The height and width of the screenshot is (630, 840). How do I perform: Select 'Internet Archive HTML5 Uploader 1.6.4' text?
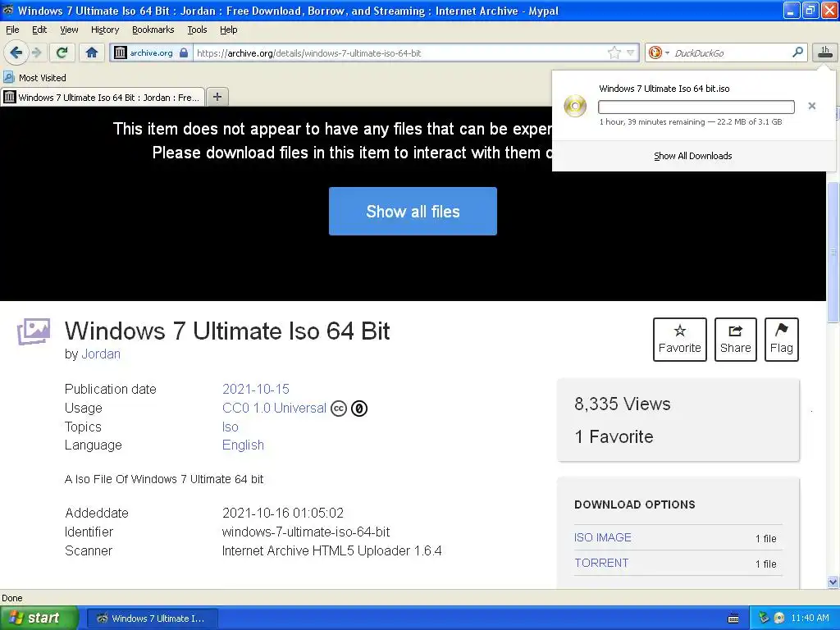point(331,550)
